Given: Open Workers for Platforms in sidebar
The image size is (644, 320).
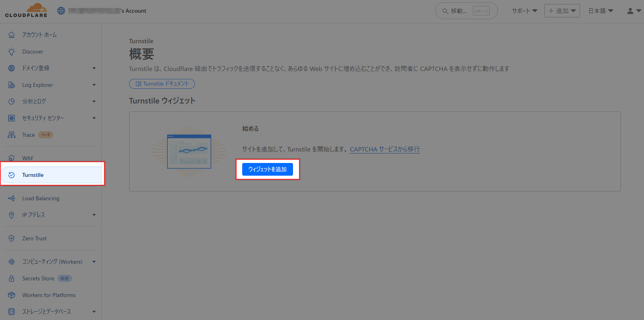Looking at the screenshot, I should click(x=50, y=295).
